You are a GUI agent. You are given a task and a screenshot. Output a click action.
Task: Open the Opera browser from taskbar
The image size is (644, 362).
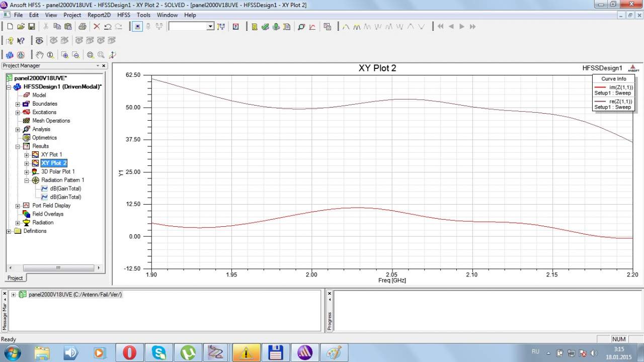pos(129,353)
